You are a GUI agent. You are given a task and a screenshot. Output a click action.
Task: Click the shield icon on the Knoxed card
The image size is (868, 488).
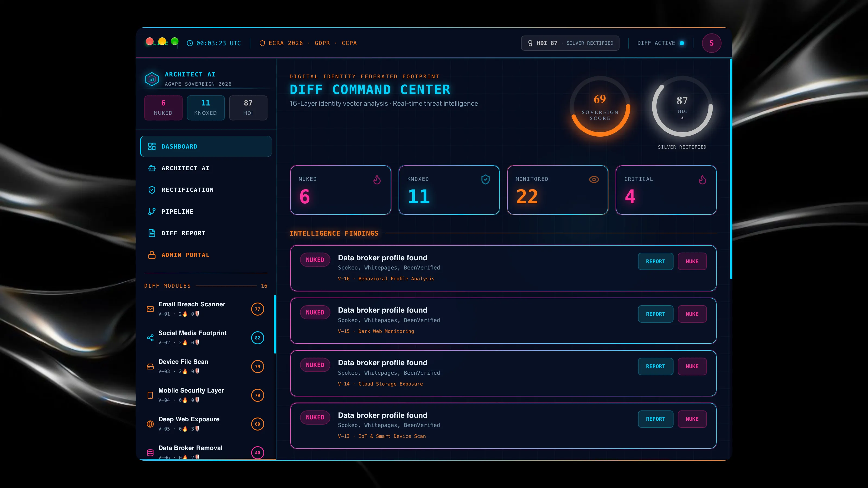coord(486,179)
